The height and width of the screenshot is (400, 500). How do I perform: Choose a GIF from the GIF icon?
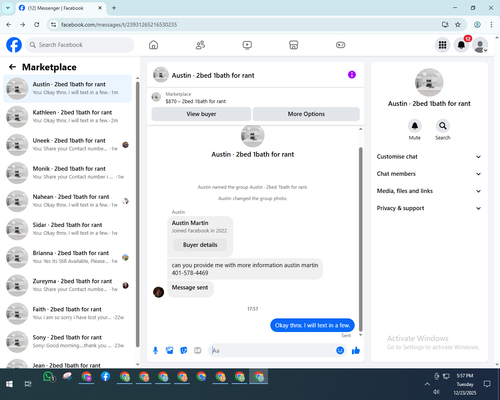click(198, 350)
